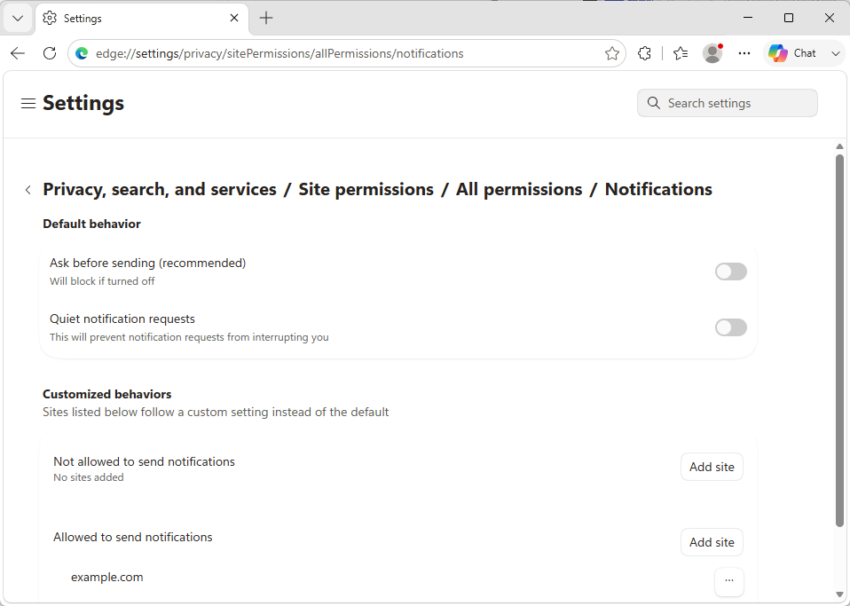
Task: Click the scroll up arrow
Action: 840,146
